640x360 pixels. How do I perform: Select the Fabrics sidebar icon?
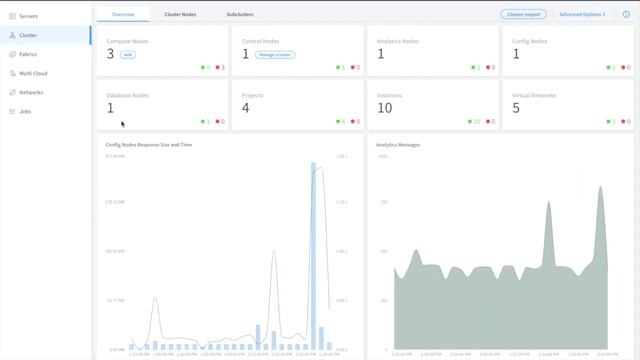(12, 54)
